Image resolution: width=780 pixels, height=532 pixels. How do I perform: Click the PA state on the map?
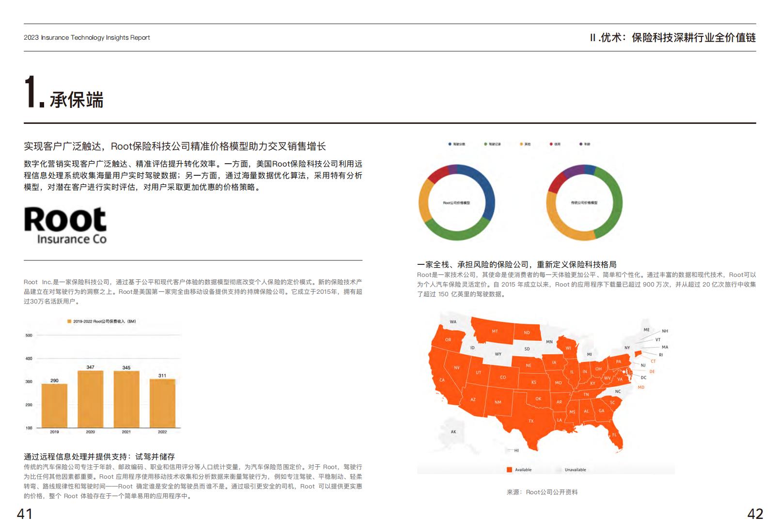pos(618,362)
